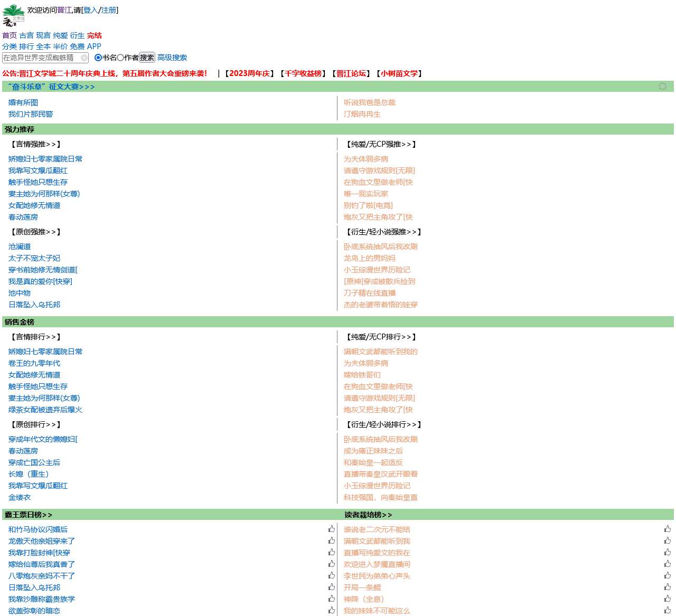Go to 首页 in navigation

pos(10,35)
